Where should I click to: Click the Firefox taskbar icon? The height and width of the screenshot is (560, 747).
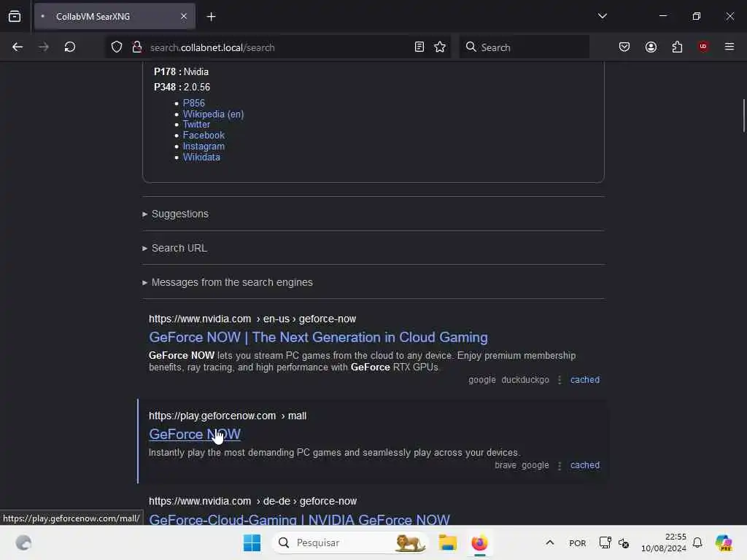[480, 542]
